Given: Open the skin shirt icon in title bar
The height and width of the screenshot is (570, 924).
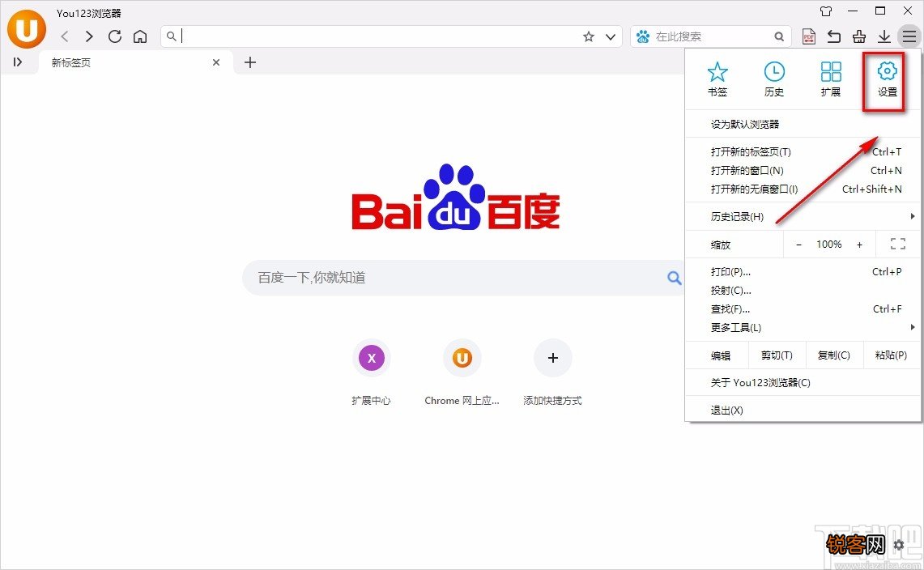Looking at the screenshot, I should pyautogui.click(x=826, y=11).
